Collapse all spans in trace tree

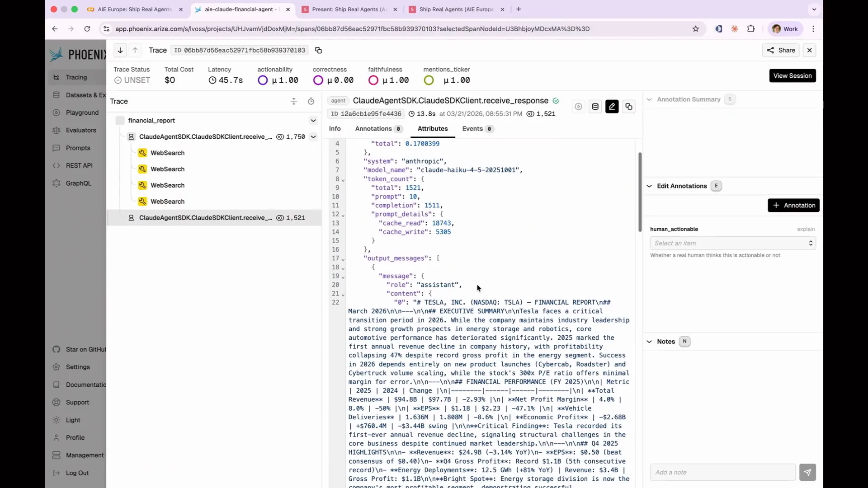click(x=294, y=101)
